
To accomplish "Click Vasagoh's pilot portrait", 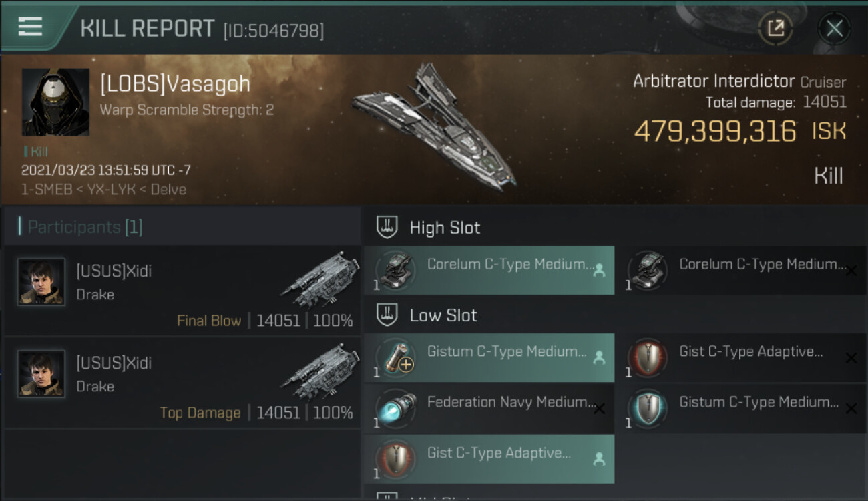I will pos(55,102).
